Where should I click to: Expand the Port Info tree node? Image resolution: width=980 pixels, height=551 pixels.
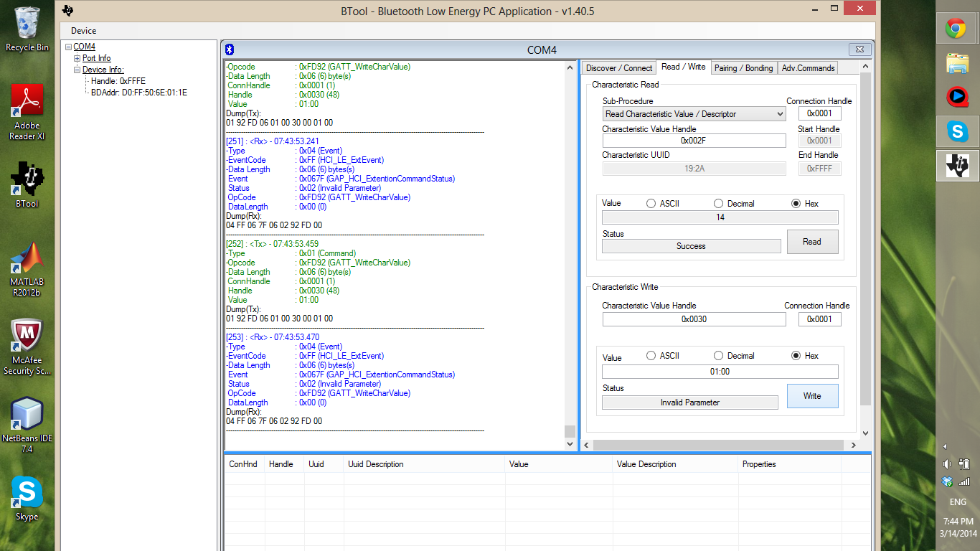[77, 58]
